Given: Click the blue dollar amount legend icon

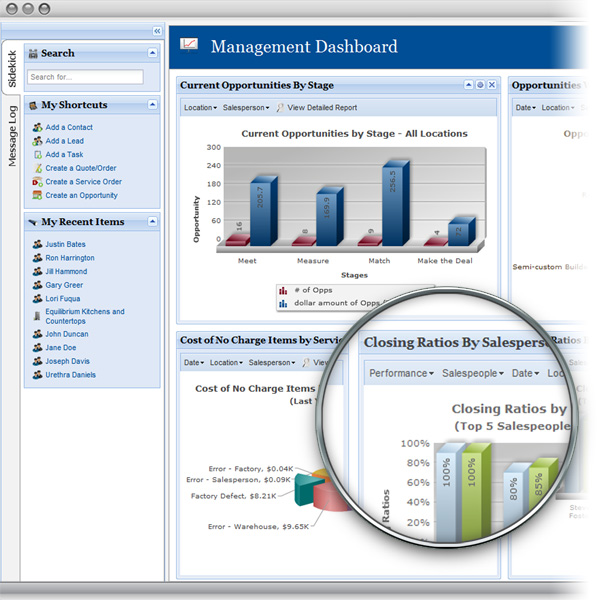Looking at the screenshot, I should click(x=283, y=303).
